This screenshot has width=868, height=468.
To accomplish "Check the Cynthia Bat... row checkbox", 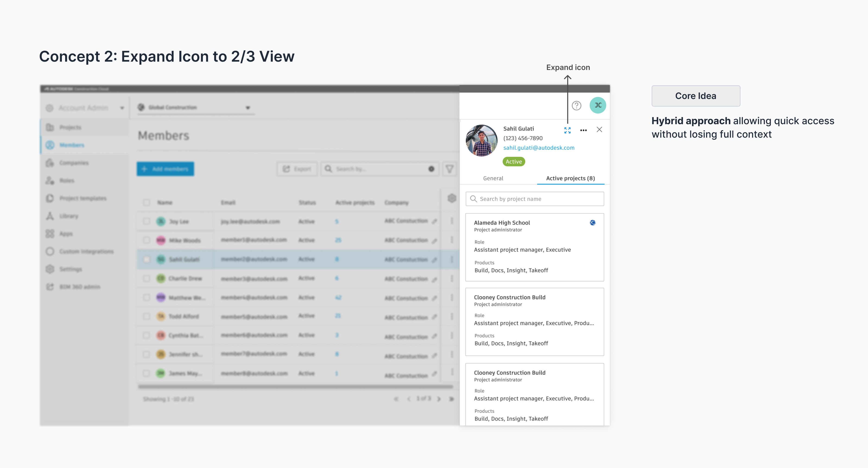I will 146,335.
